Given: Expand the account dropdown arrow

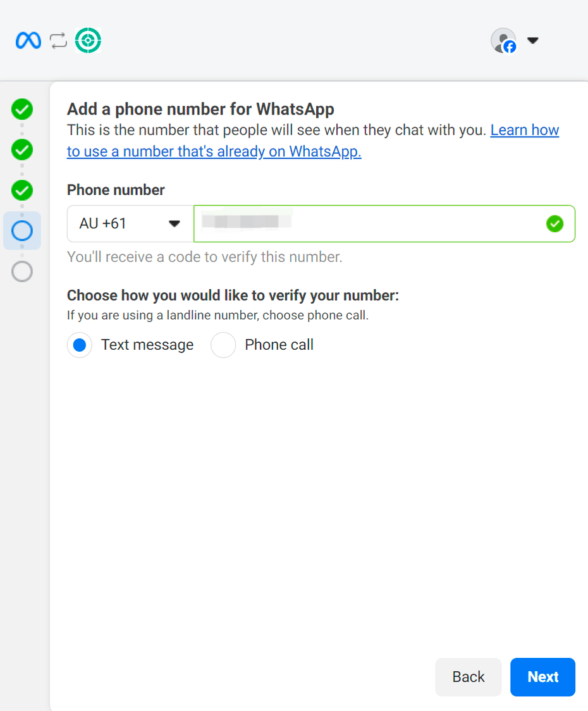Looking at the screenshot, I should pyautogui.click(x=533, y=40).
